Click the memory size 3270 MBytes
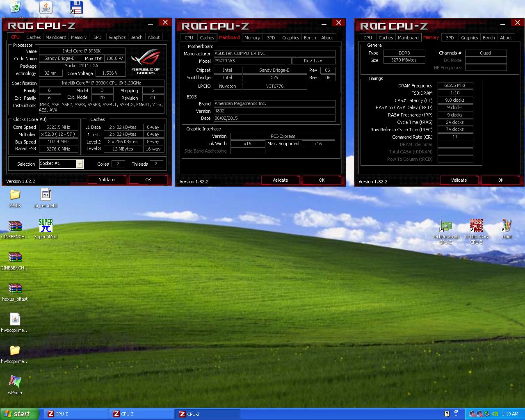Image resolution: width=525 pixels, height=420 pixels. tap(404, 60)
